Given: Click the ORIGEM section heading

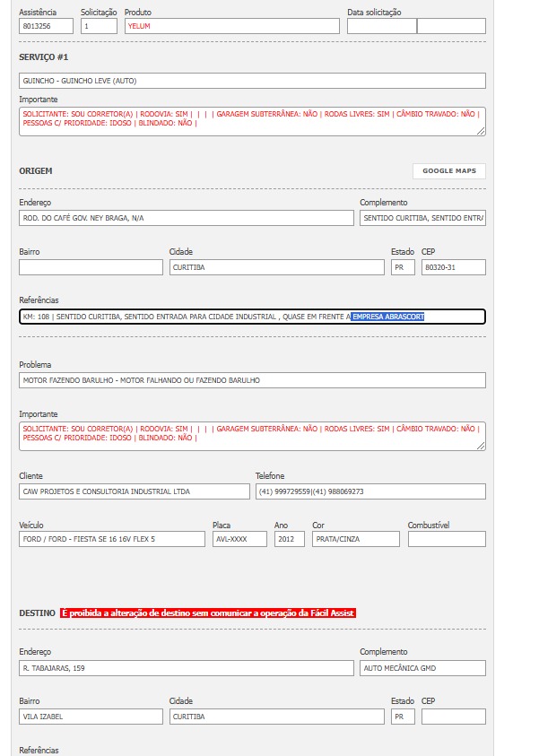Looking at the screenshot, I should [x=36, y=170].
